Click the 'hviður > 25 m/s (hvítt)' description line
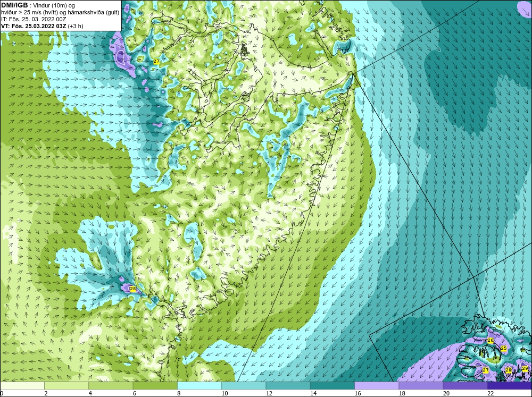 [x=60, y=12]
